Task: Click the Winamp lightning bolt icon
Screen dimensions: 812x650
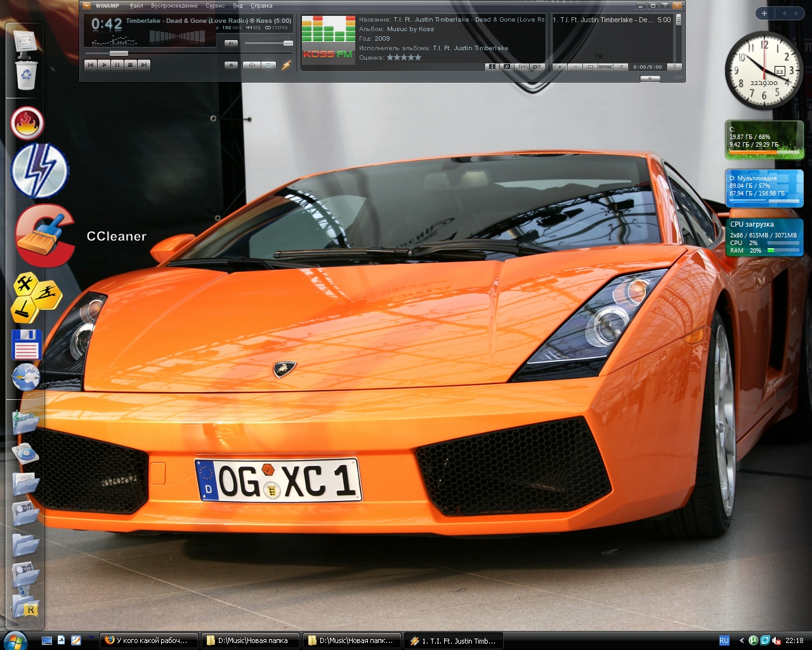Action: 287,65
